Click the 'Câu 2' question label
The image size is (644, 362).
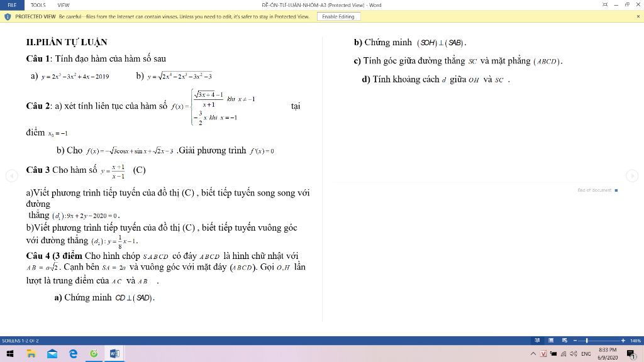(38, 106)
